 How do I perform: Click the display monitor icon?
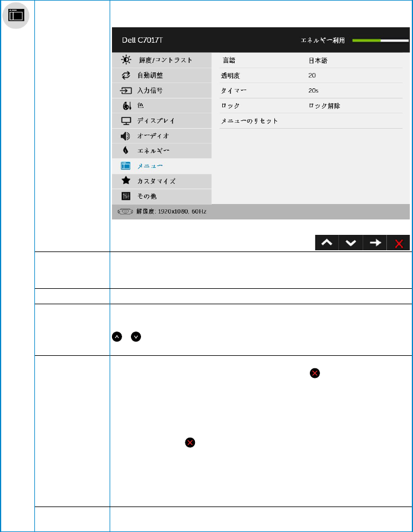(x=126, y=121)
